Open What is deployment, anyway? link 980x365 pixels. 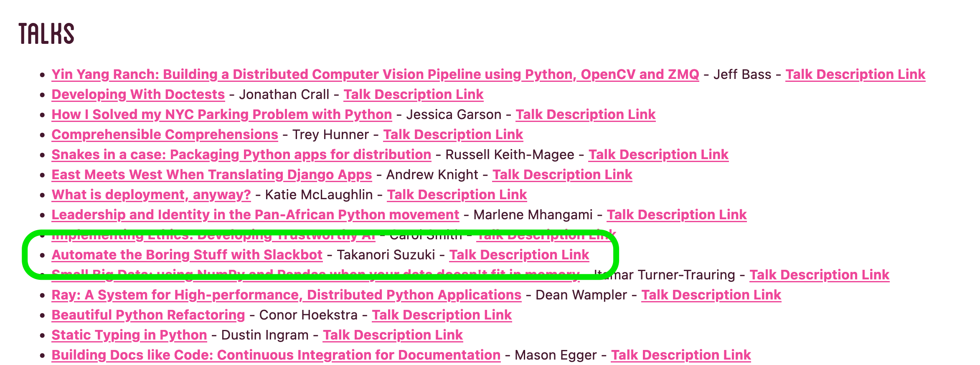click(151, 195)
